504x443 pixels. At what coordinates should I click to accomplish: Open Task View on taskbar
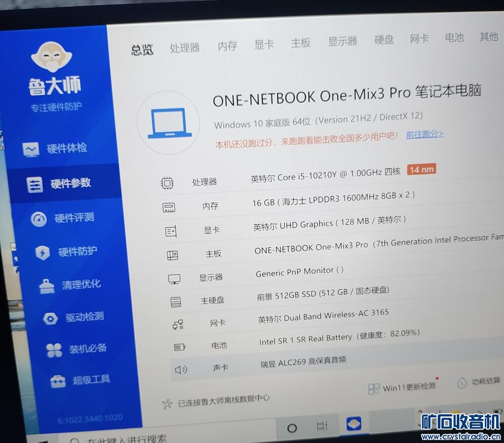pos(322,426)
